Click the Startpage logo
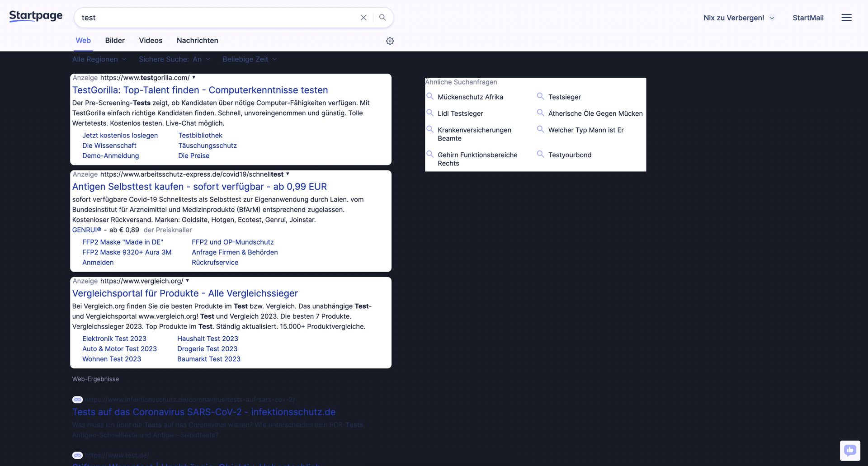This screenshot has height=466, width=868. [x=36, y=16]
